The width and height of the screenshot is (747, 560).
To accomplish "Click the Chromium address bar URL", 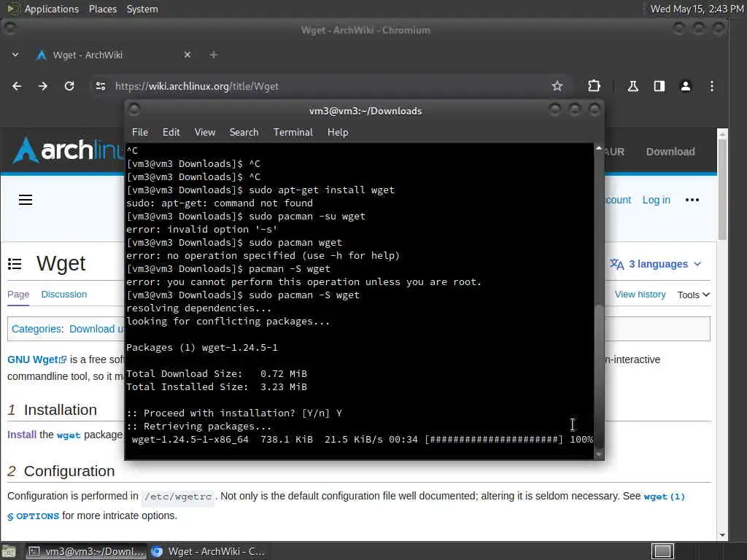I will pyautogui.click(x=197, y=86).
